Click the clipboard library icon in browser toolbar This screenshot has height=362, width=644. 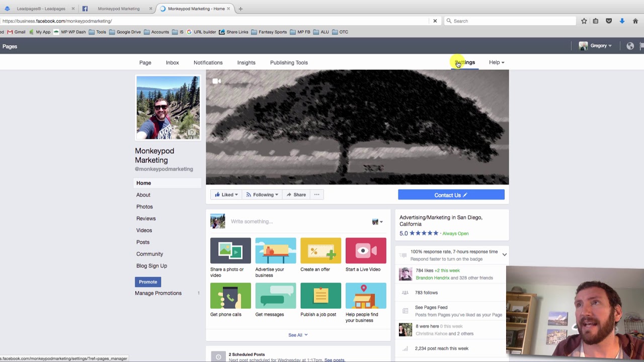(596, 21)
